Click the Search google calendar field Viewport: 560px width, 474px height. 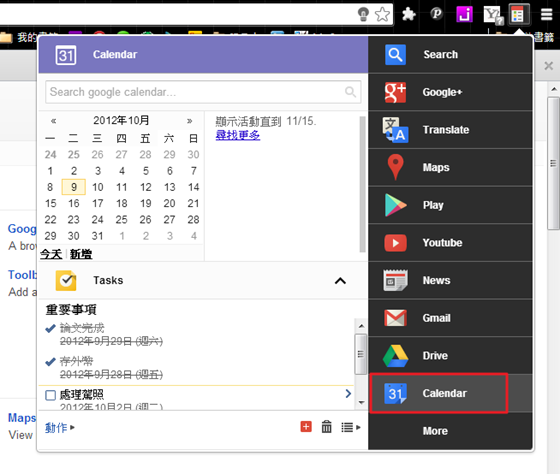203,92
